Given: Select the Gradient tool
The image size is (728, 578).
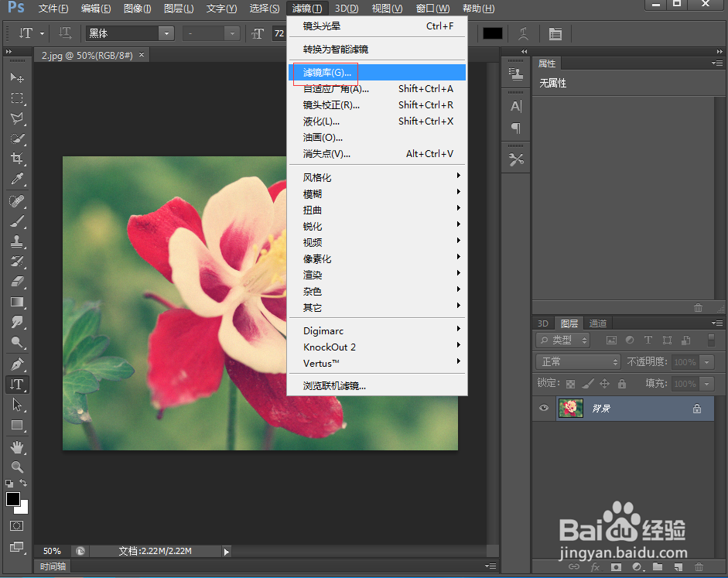Looking at the screenshot, I should click(x=17, y=302).
